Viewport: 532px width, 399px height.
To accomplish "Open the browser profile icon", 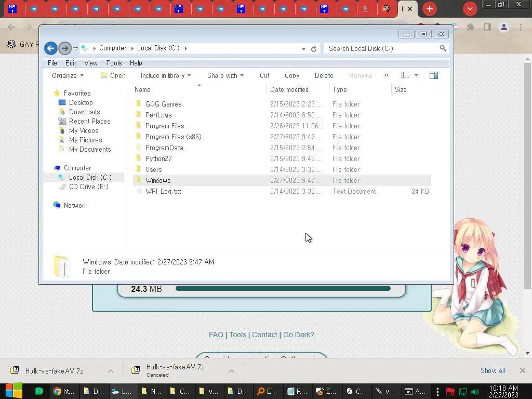I will coord(504,27).
